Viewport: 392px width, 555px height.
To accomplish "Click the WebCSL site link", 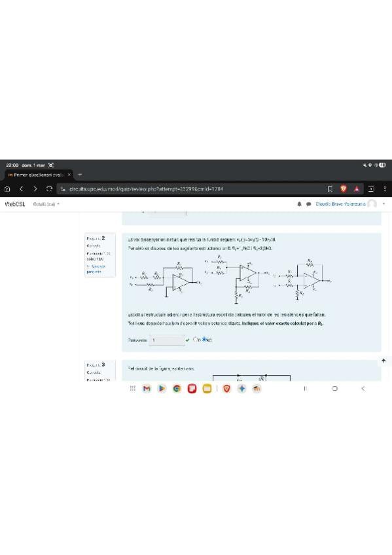I will pyautogui.click(x=15, y=204).
